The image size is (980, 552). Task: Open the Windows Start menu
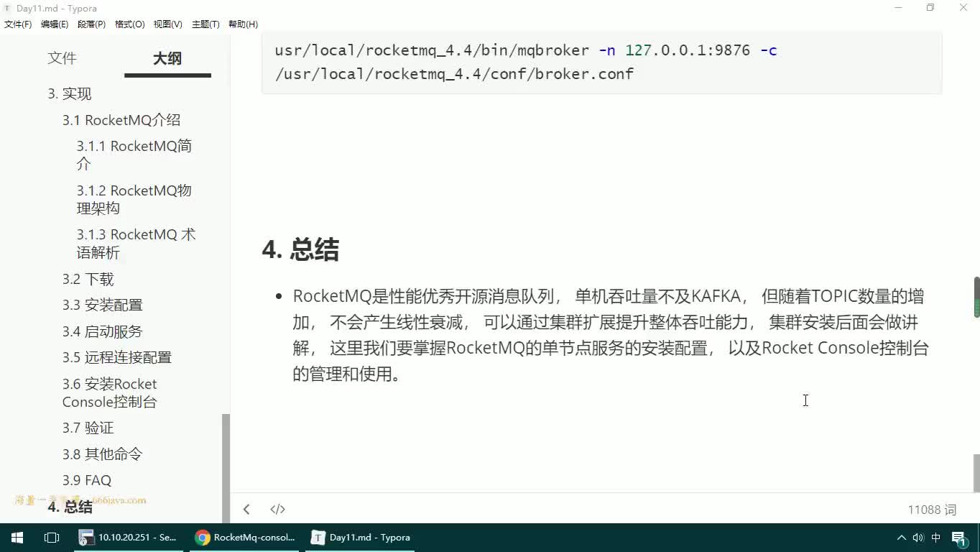coord(17,538)
